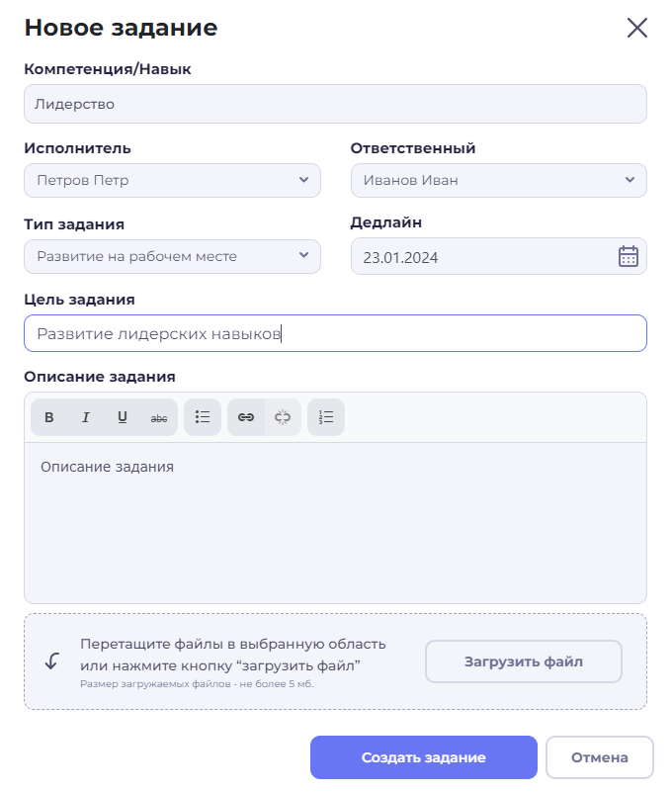Click into the Цель задания field
This screenshot has width=672, height=792.
(x=335, y=334)
